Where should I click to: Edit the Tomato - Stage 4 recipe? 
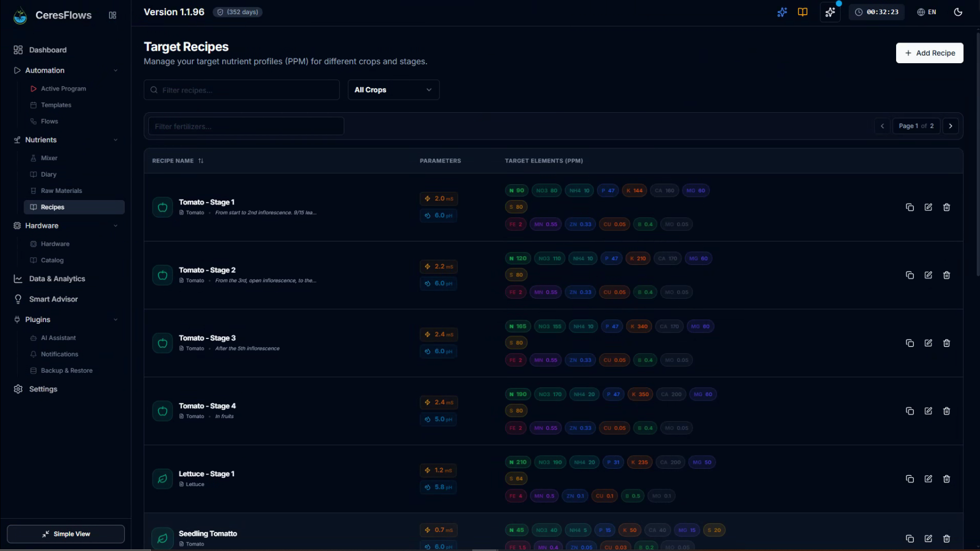pyautogui.click(x=928, y=411)
